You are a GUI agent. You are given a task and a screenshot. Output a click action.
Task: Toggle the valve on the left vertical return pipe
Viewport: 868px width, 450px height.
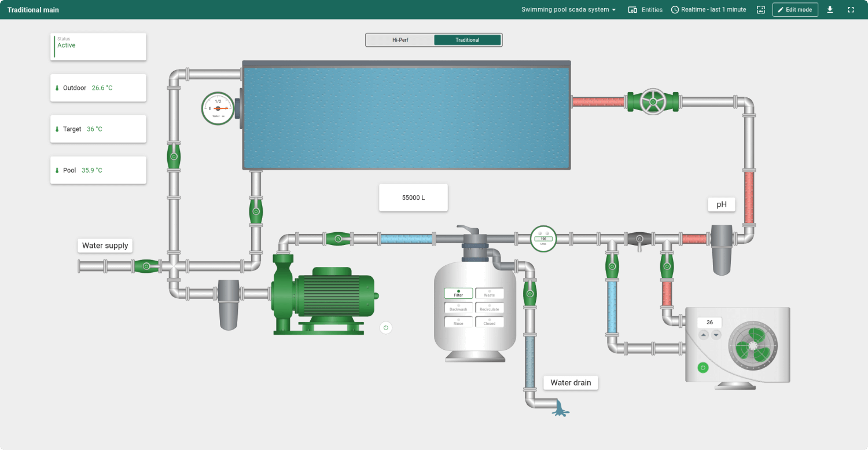(174, 156)
